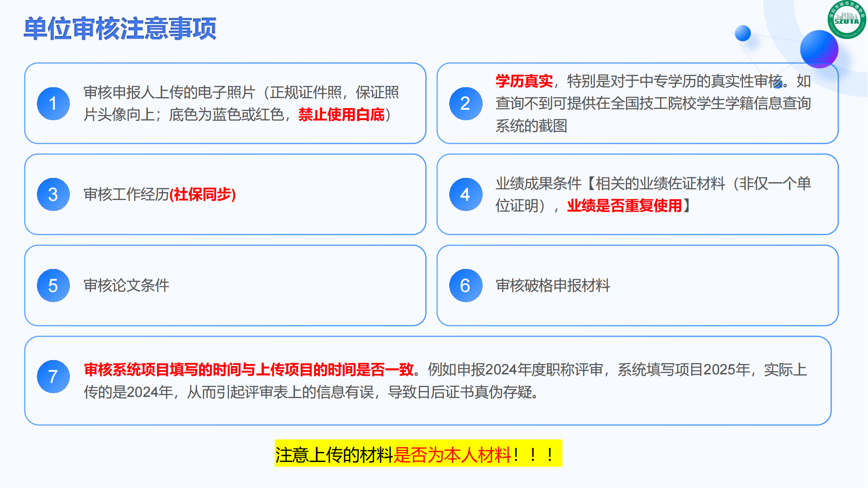Click the red text 业绩是否重复使用
Screen dimensions: 868x488
625,206
